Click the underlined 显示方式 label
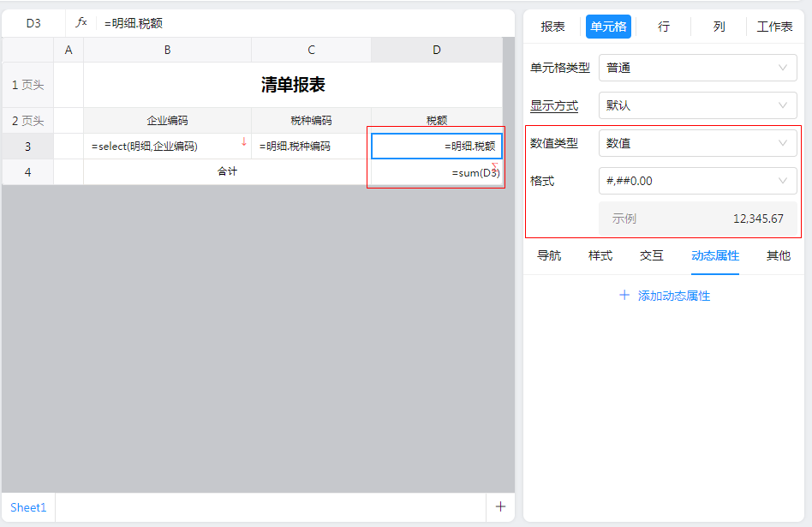The height and width of the screenshot is (527, 812). pyautogui.click(x=554, y=105)
